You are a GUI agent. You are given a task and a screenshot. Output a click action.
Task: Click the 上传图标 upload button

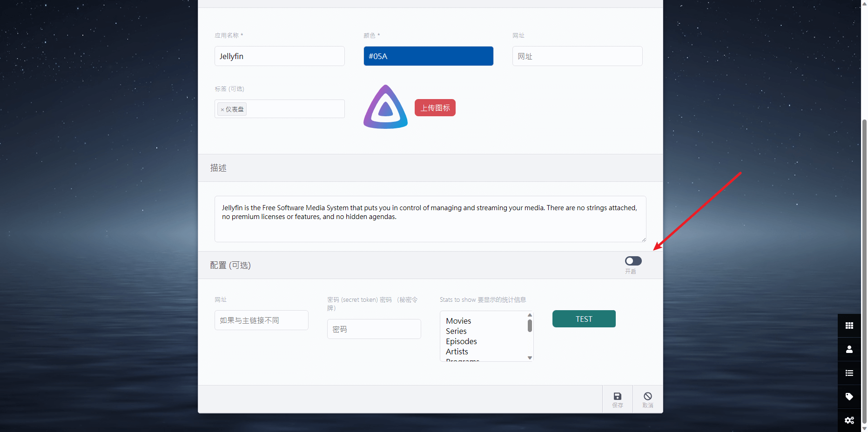click(x=435, y=107)
